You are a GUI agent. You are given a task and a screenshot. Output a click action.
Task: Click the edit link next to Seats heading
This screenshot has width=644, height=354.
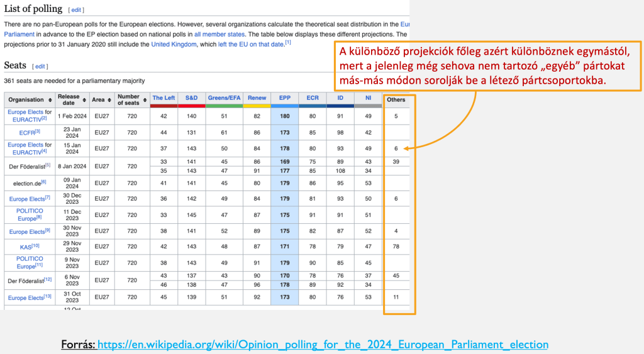pyautogui.click(x=40, y=66)
